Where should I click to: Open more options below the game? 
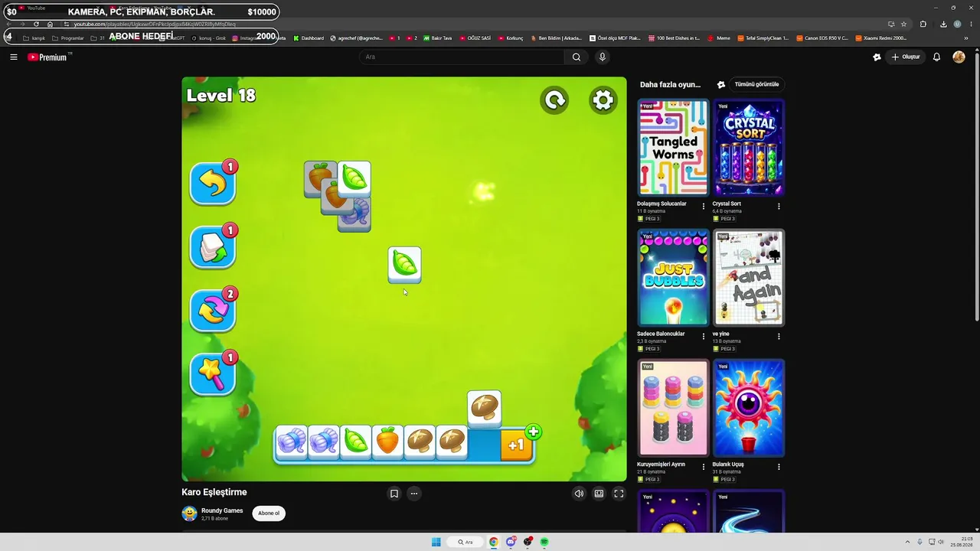click(414, 494)
